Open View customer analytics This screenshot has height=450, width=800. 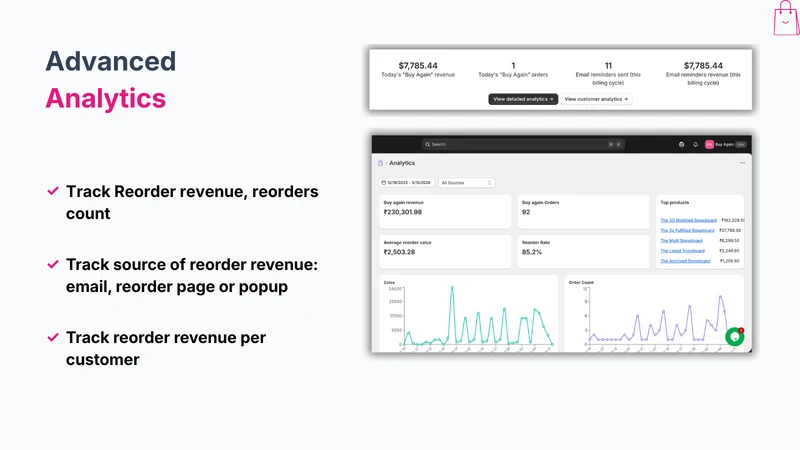[x=596, y=99]
